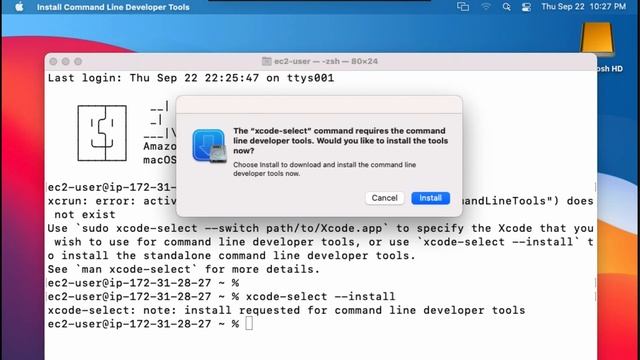This screenshot has height=360, width=640.
Task: Open the Install Command Line Developer Tools menu
Action: [x=113, y=7]
